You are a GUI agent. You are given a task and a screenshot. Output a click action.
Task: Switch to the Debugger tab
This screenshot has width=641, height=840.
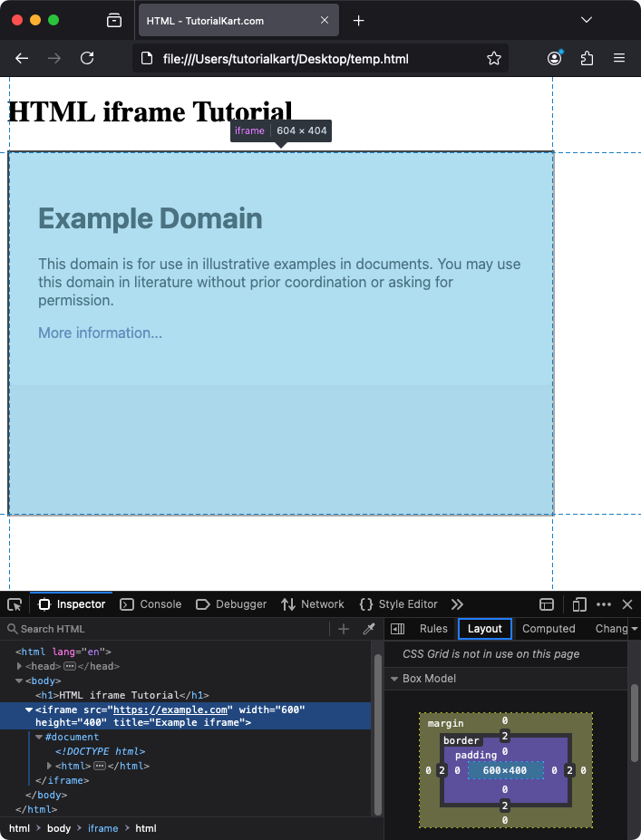[231, 604]
